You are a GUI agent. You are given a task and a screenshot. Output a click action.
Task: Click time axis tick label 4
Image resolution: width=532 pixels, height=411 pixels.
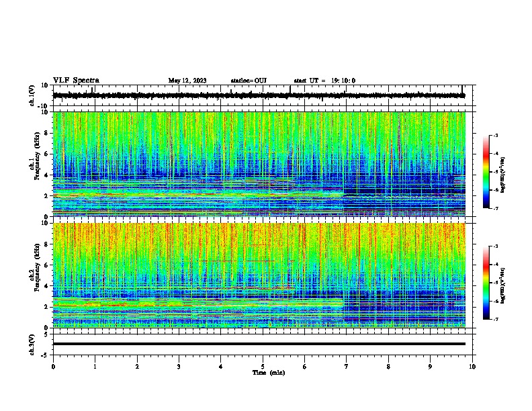[221, 367]
